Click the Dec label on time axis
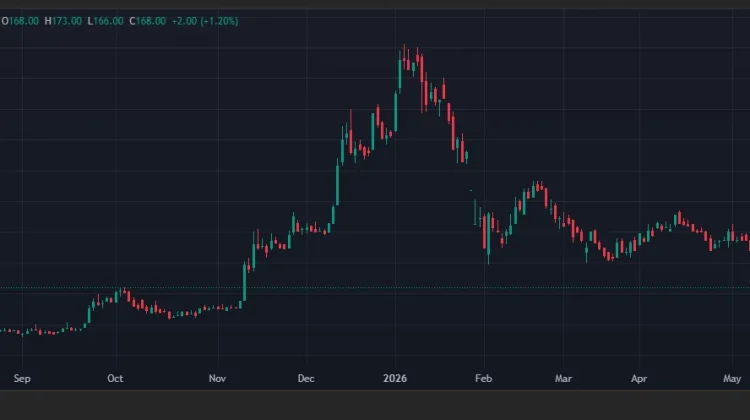Image resolution: width=750 pixels, height=420 pixels. click(306, 378)
